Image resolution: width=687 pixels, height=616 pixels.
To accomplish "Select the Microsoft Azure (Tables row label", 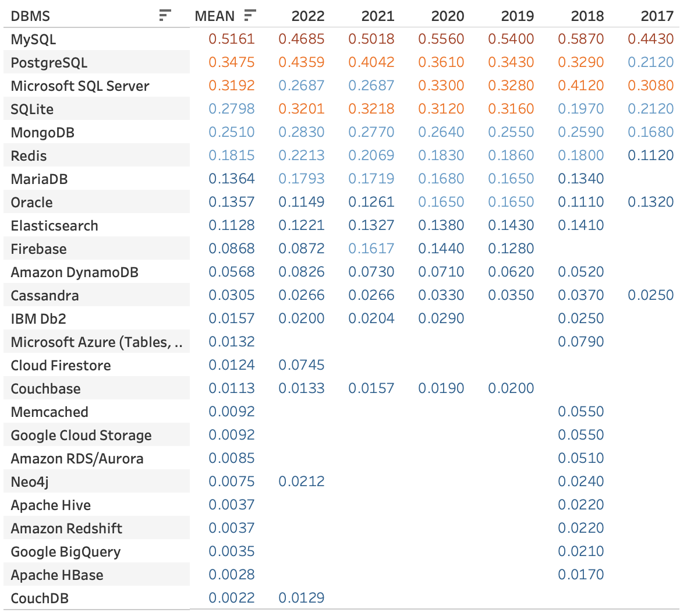I will pos(97,342).
